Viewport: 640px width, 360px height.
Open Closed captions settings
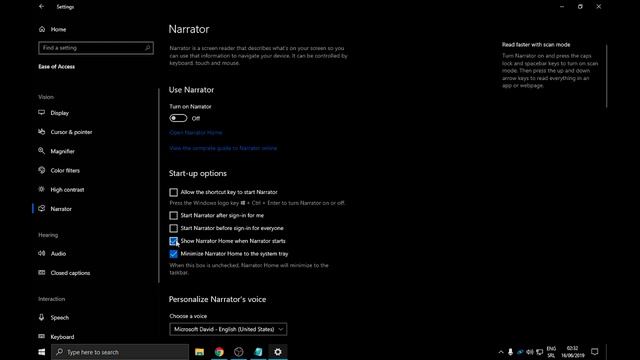click(x=70, y=273)
